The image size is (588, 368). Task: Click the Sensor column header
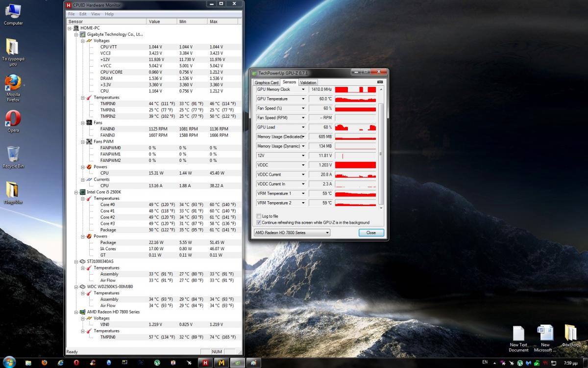(x=106, y=22)
